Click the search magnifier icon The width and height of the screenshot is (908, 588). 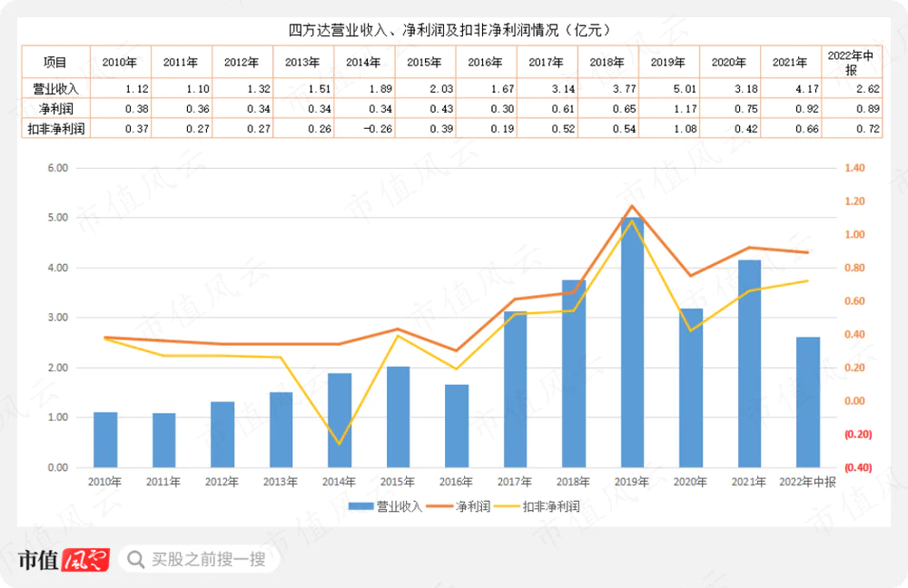point(135,560)
